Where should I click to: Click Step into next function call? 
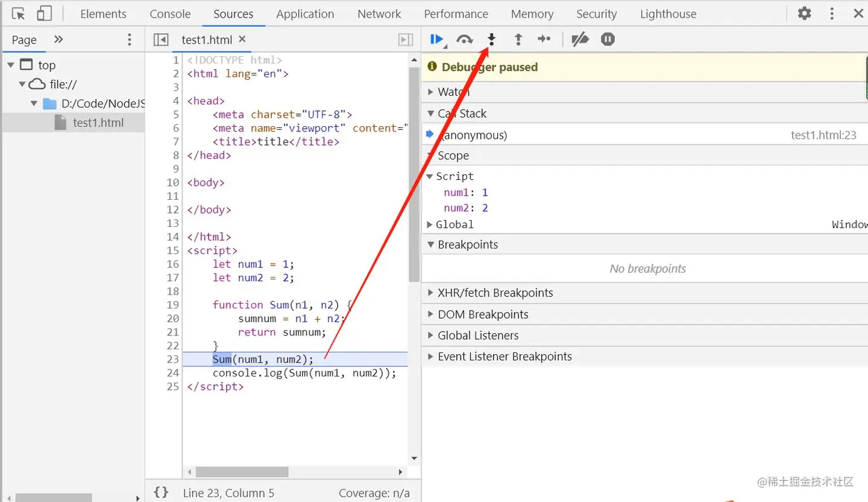[x=491, y=40]
